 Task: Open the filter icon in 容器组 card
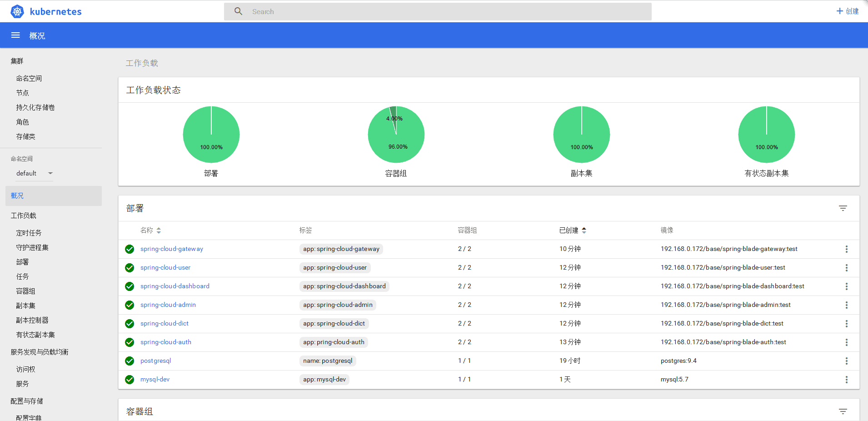pyautogui.click(x=843, y=411)
